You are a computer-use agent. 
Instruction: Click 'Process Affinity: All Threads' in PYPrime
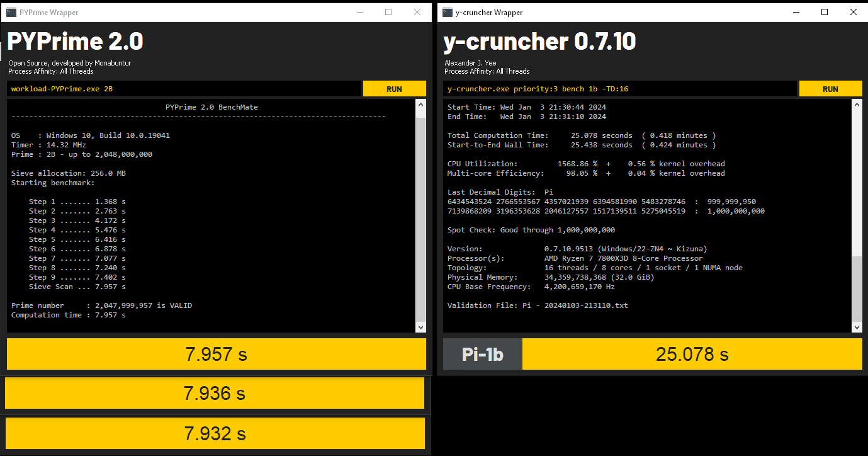click(x=52, y=71)
